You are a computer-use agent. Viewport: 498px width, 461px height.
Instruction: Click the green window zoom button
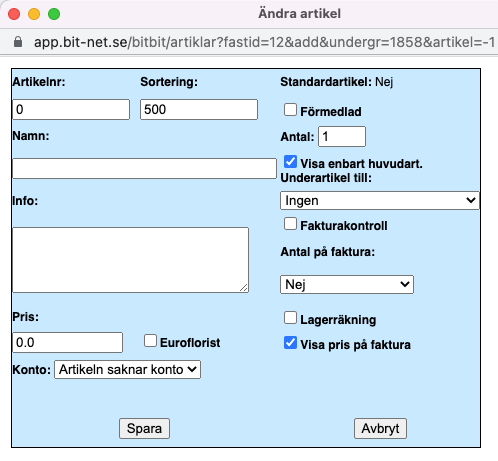click(x=54, y=14)
